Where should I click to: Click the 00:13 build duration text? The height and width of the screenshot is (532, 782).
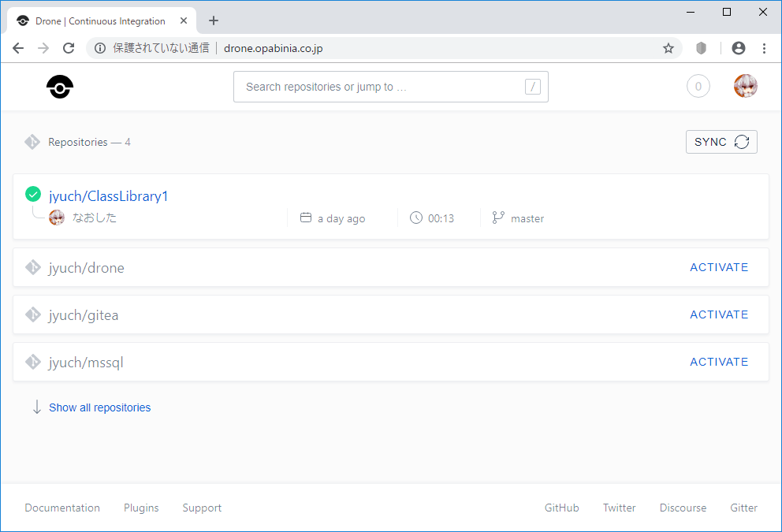coord(441,218)
